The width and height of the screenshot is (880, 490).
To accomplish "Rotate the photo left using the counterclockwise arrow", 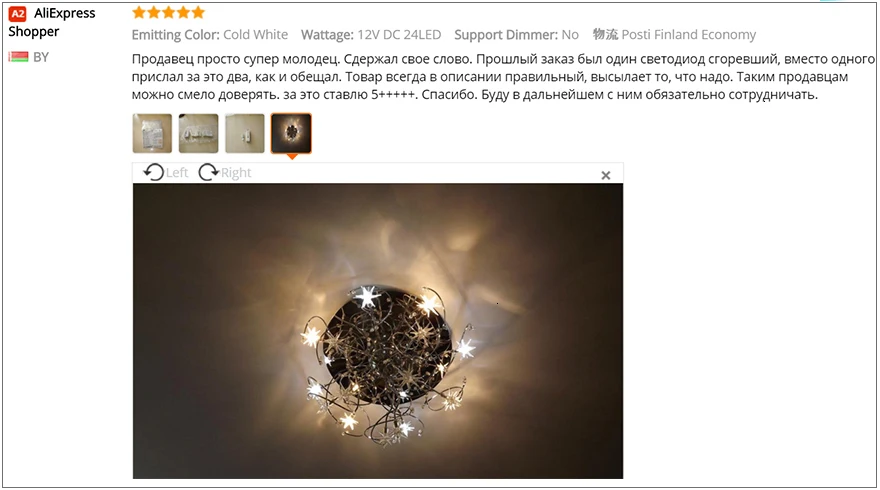I will click(x=153, y=172).
